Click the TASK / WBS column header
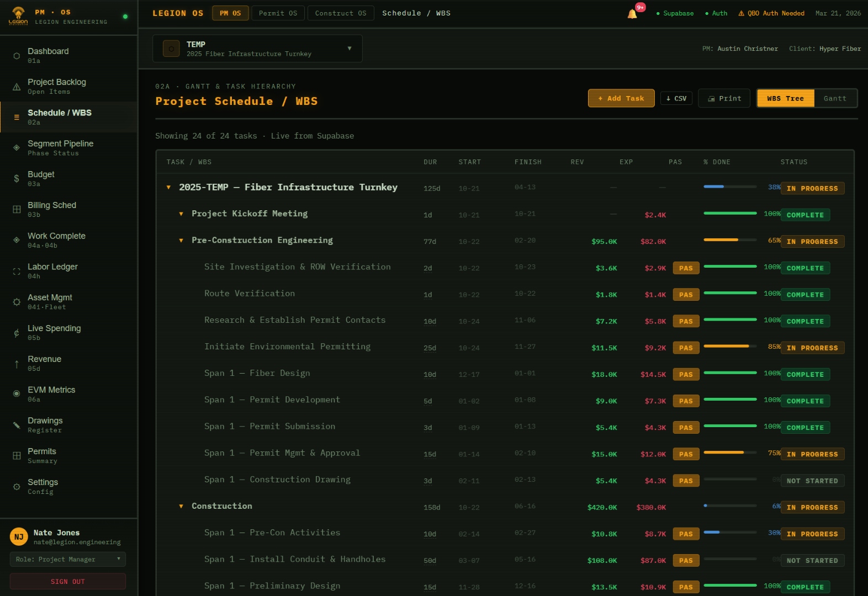 pos(189,162)
